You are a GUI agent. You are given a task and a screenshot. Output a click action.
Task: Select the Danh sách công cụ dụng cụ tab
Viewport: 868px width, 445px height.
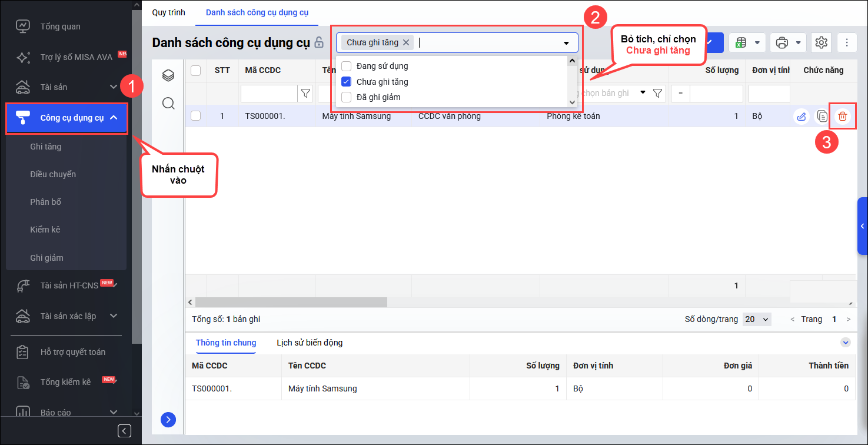(x=257, y=12)
